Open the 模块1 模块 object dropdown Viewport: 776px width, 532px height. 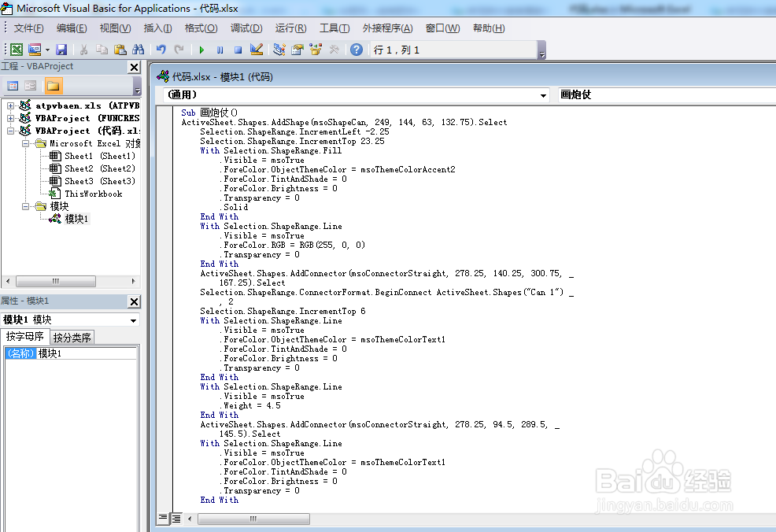pyautogui.click(x=133, y=320)
